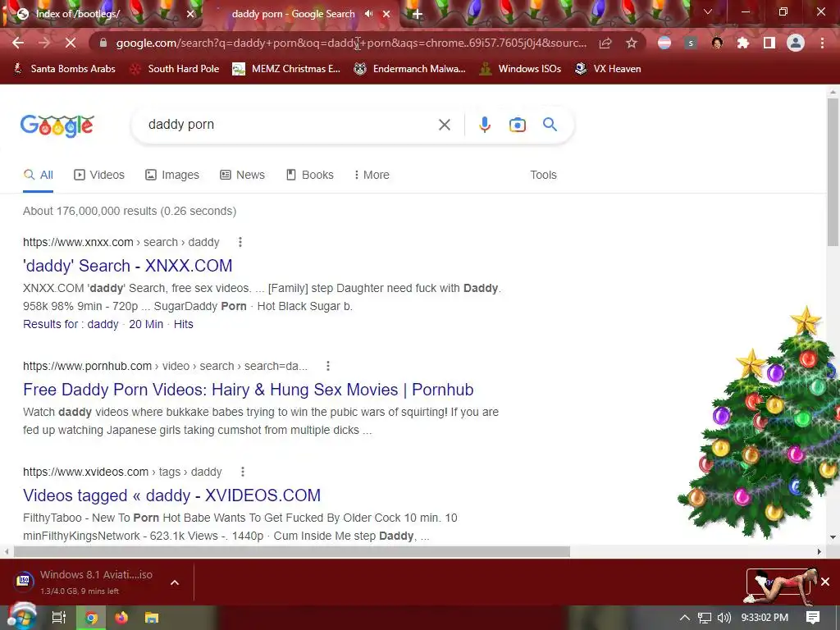
Task: Open Task View on the taskbar
Action: click(x=58, y=618)
